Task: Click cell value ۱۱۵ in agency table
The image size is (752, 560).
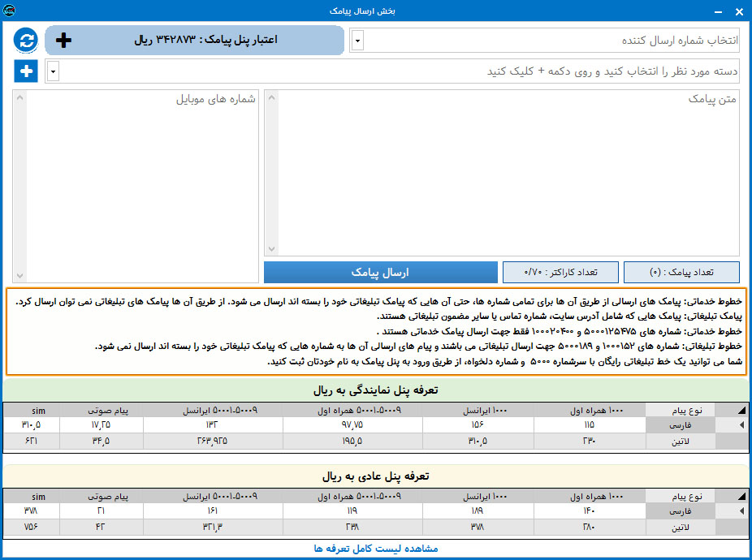Action: coord(590,424)
